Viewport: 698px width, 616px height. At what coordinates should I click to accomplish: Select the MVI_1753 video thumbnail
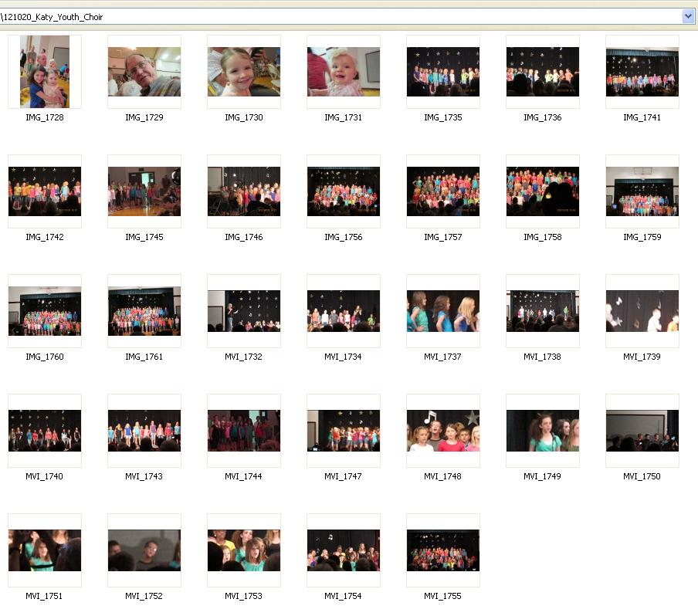(244, 550)
